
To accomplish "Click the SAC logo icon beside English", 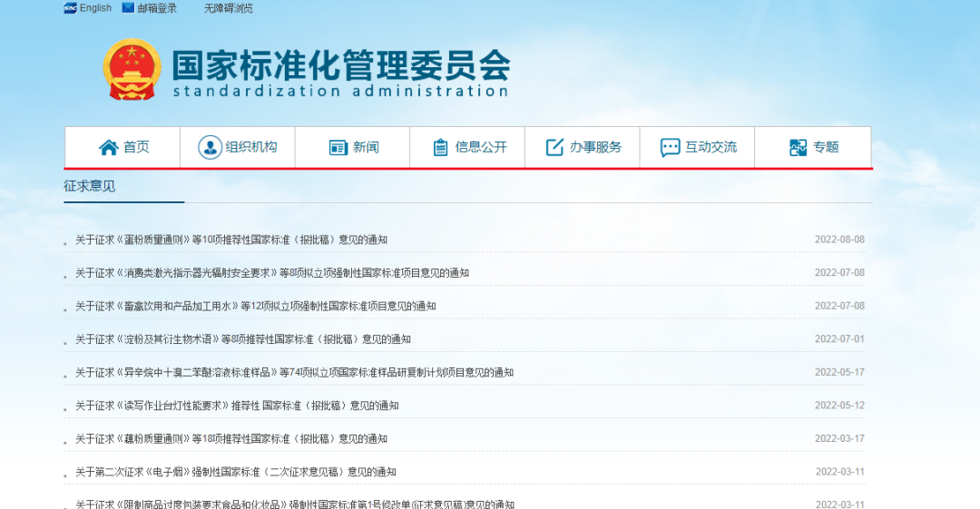I will pyautogui.click(x=70, y=8).
